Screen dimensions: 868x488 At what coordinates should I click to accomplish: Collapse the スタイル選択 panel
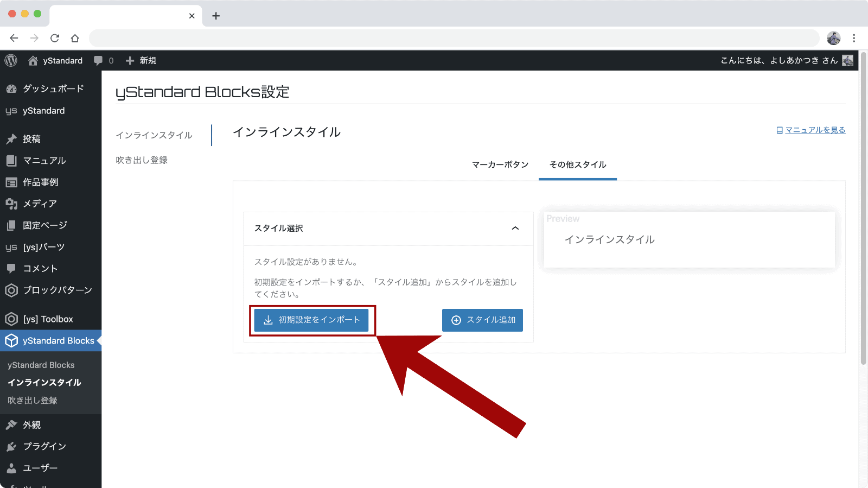click(515, 228)
